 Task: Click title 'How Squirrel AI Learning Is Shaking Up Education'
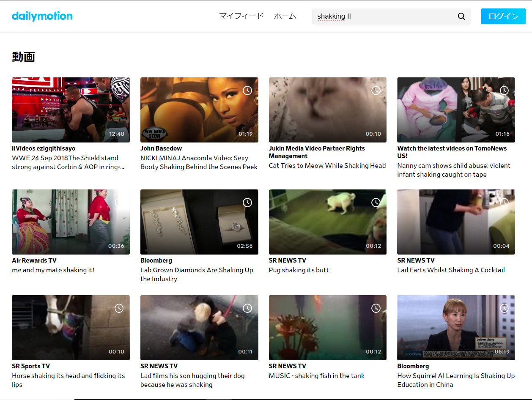(x=456, y=380)
